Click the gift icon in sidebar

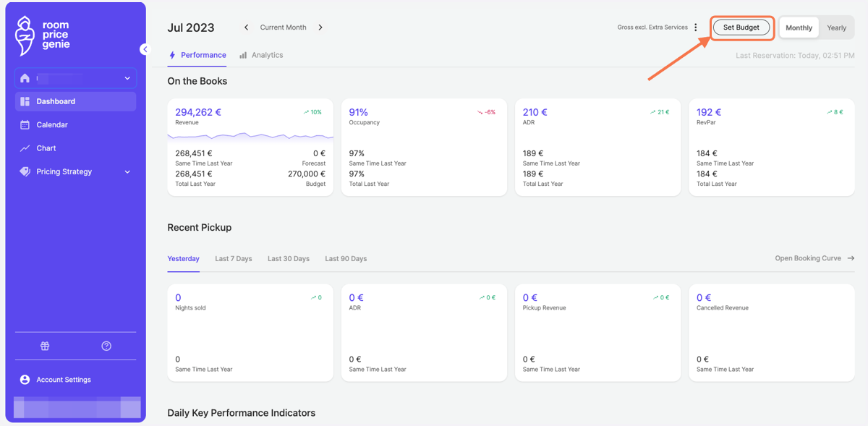coord(45,346)
